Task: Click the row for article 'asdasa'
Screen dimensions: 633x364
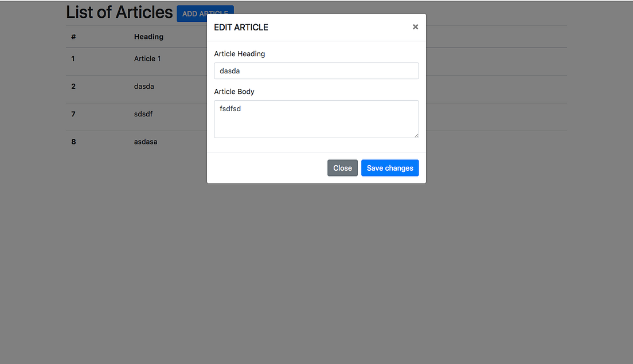Action: tap(145, 142)
